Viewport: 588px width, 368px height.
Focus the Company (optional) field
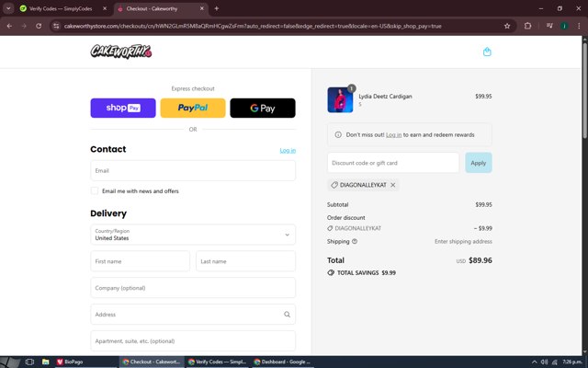(x=193, y=288)
